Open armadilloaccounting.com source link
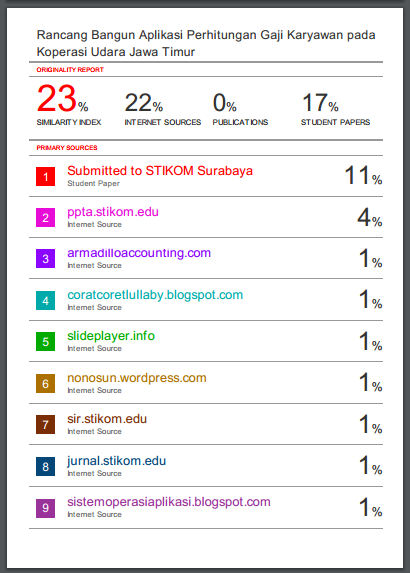410x573 pixels. [x=139, y=253]
